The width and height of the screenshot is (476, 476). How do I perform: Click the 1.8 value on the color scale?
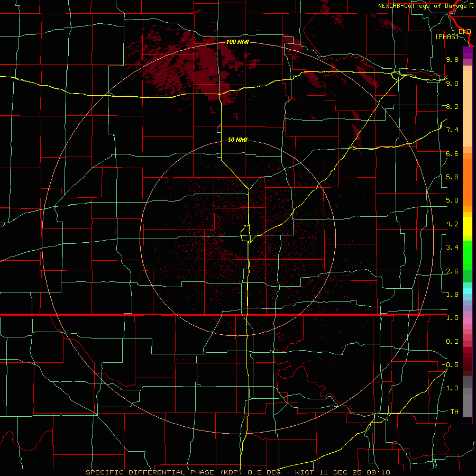click(452, 295)
